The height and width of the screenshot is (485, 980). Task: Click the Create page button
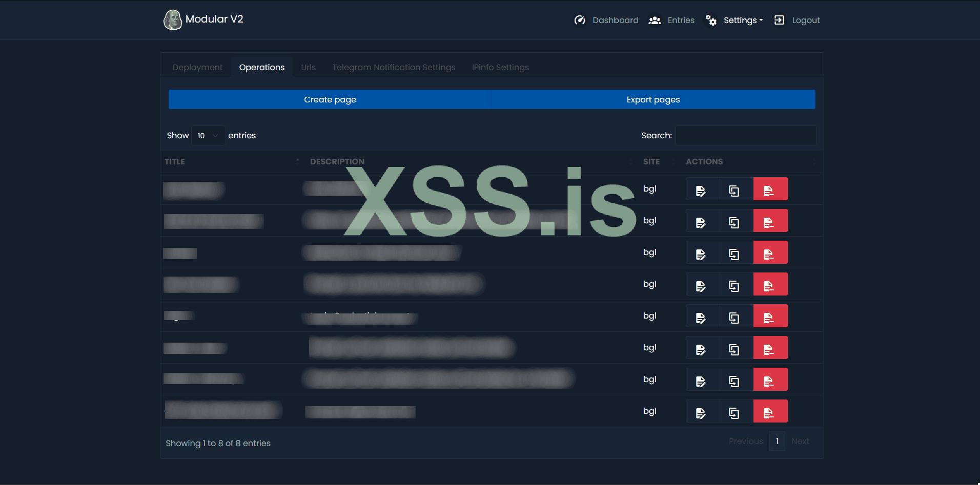point(330,99)
